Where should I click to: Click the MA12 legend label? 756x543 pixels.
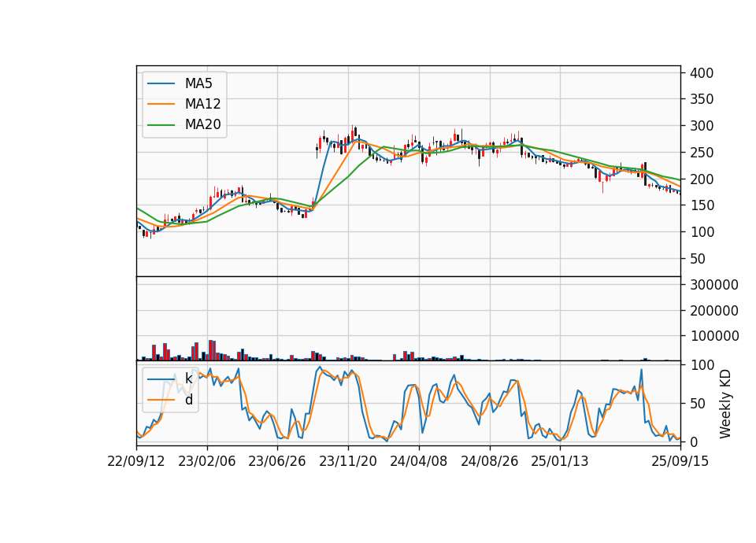[x=202, y=104]
